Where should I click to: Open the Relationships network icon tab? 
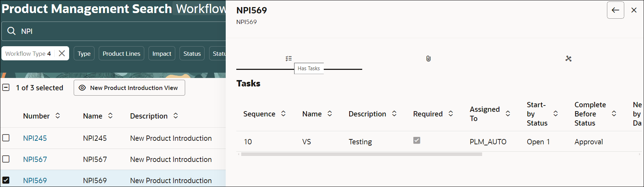pos(568,59)
